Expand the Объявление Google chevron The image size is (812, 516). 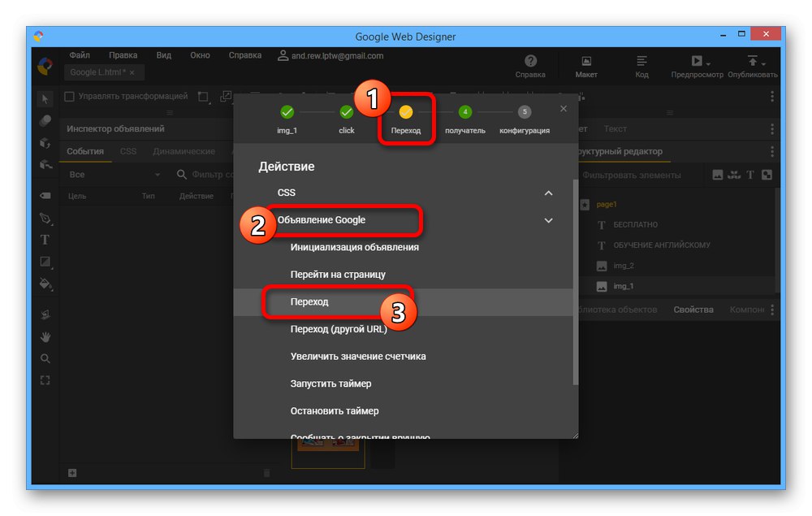[548, 221]
